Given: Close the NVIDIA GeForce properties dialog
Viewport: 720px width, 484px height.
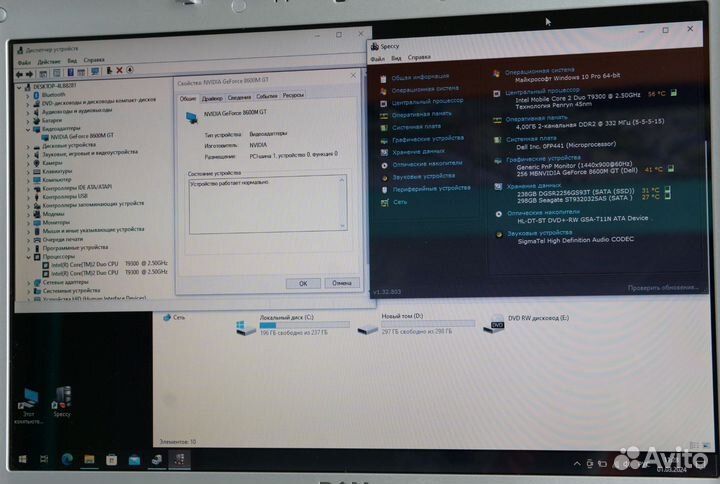Looking at the screenshot, I should click(x=353, y=75).
